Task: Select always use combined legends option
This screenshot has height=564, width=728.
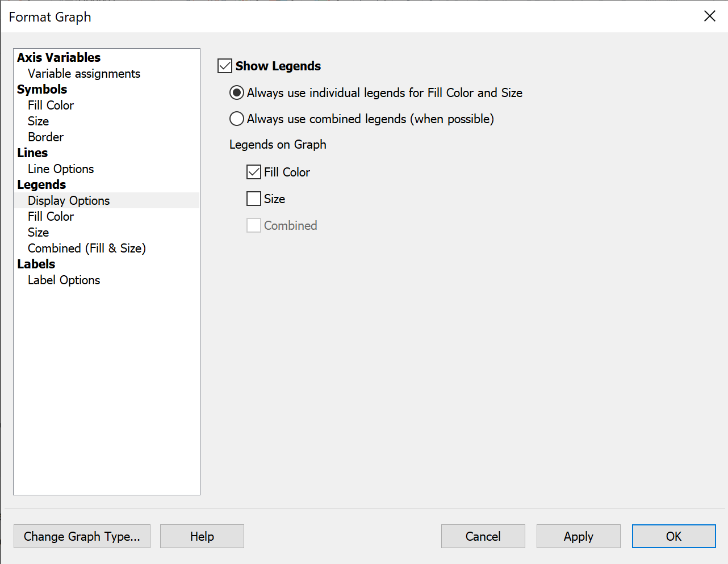Action: coord(236,119)
